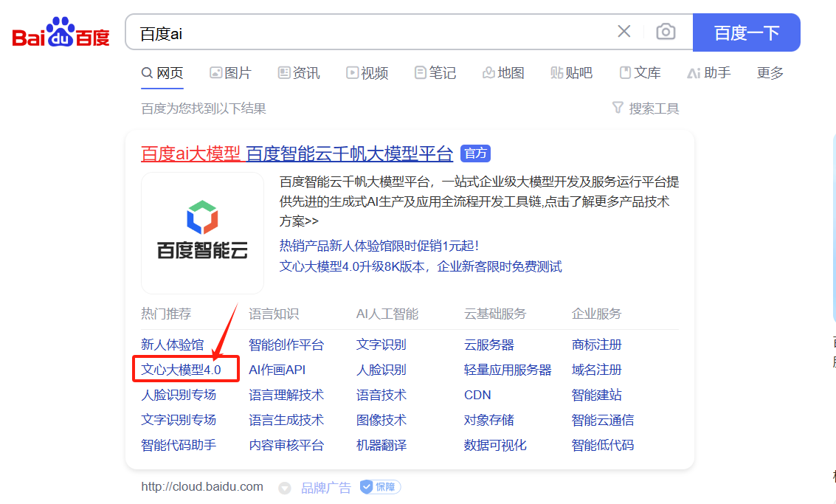Viewport: 836px width, 504px height.
Task: Open the 文字识别 link under AI人工智能
Action: click(x=381, y=345)
